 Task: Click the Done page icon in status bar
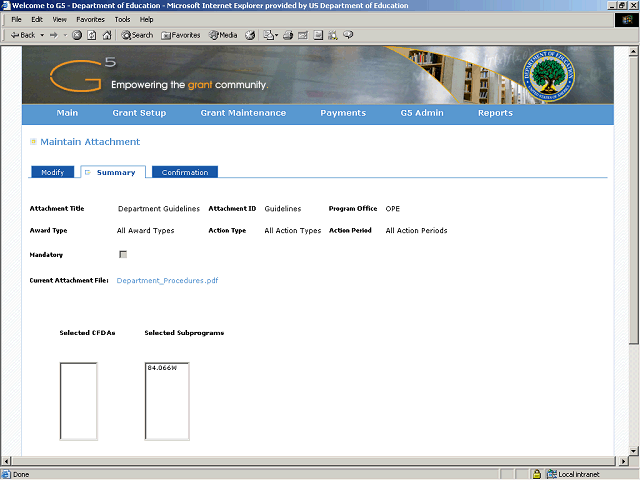pos(6,474)
